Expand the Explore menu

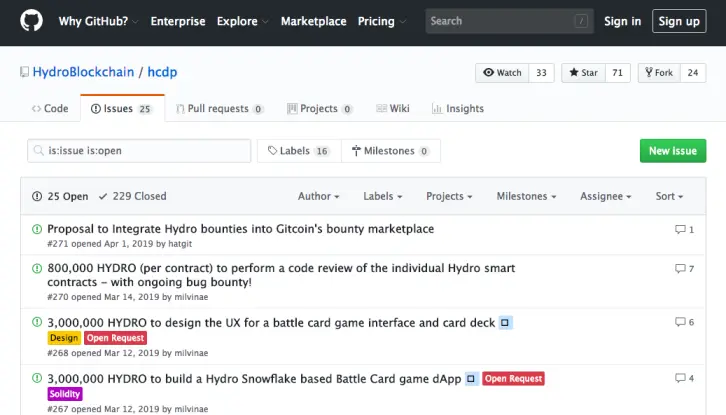click(242, 21)
